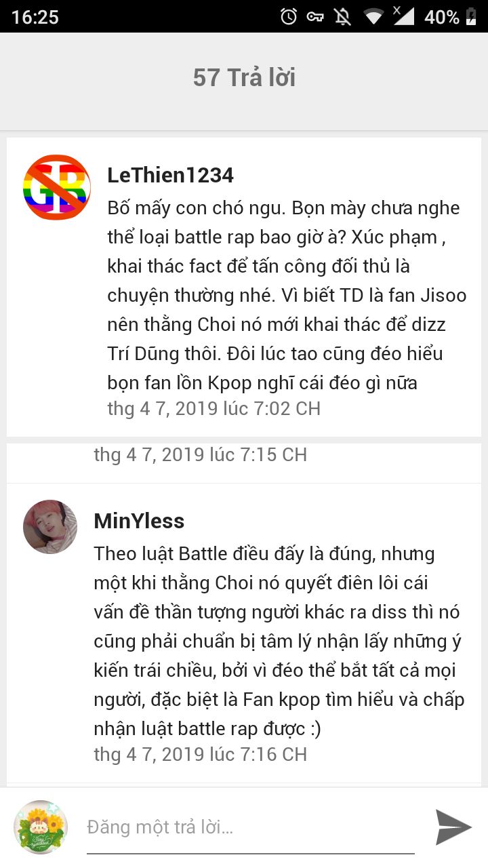
Task: Tap timestamp "thg 4 7, 2019 lúc 7:02 CH"
Action: [213, 408]
